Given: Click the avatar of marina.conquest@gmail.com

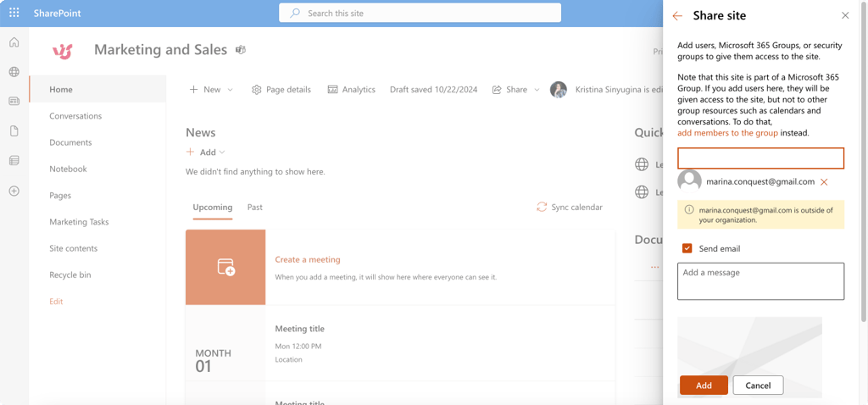Looking at the screenshot, I should [689, 181].
